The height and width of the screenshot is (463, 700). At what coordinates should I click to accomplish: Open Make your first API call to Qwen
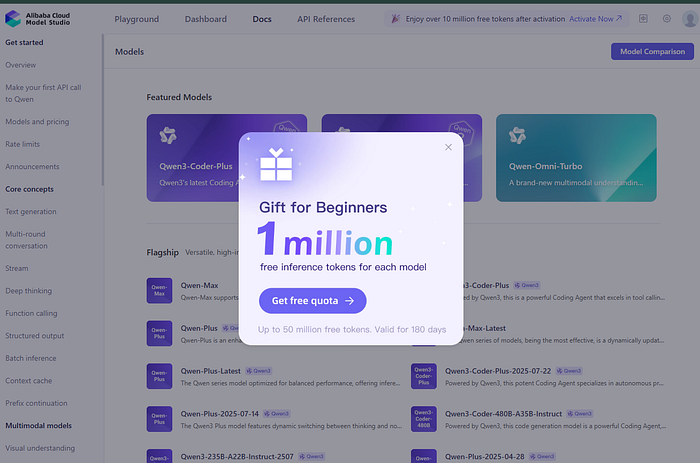coord(43,93)
